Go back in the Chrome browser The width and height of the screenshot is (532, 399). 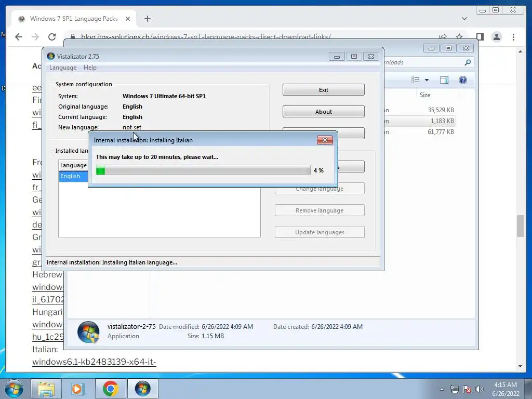coord(19,37)
